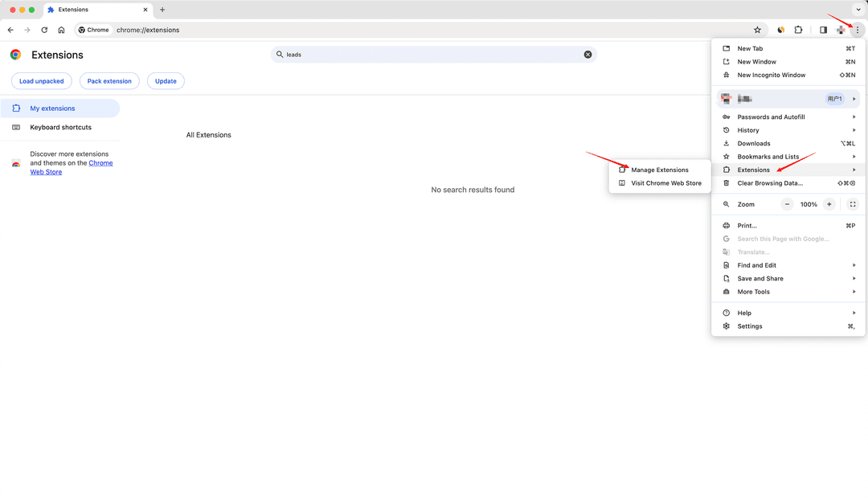Increase zoom with the plus control
The image size is (868, 500).
[829, 204]
